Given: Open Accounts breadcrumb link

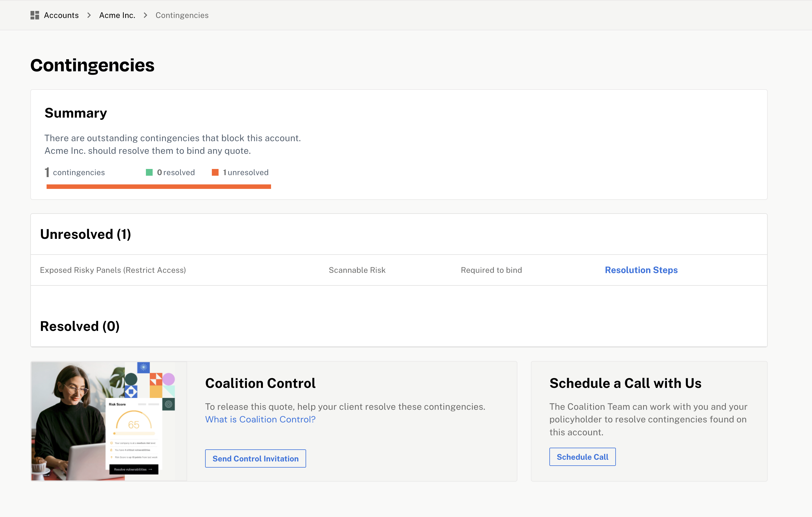Looking at the screenshot, I should (x=61, y=15).
